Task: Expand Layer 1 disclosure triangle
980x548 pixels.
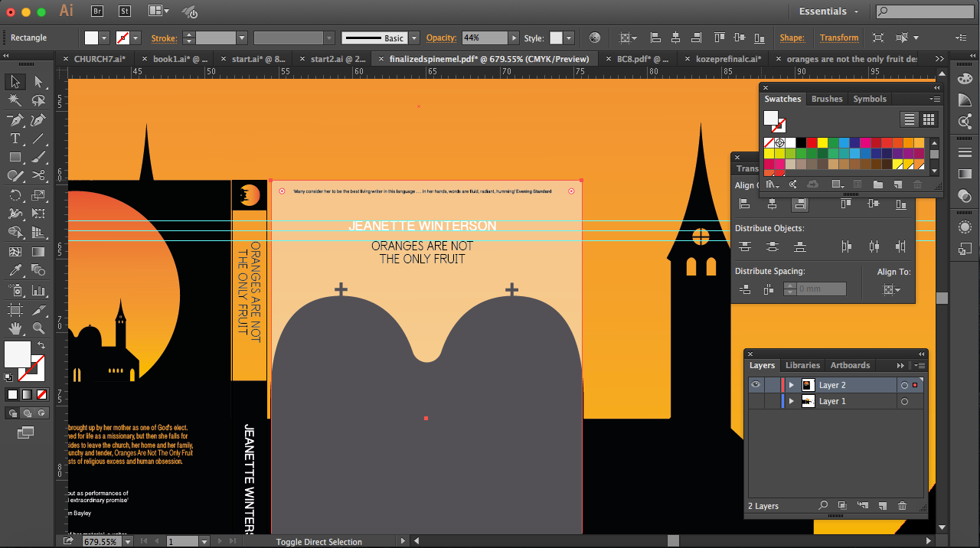Action: (791, 401)
